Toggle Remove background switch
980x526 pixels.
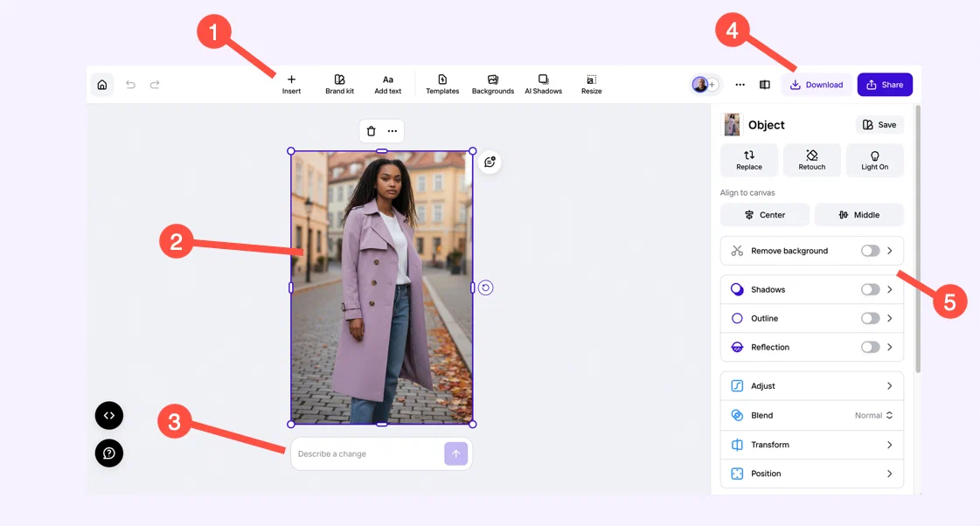(870, 251)
